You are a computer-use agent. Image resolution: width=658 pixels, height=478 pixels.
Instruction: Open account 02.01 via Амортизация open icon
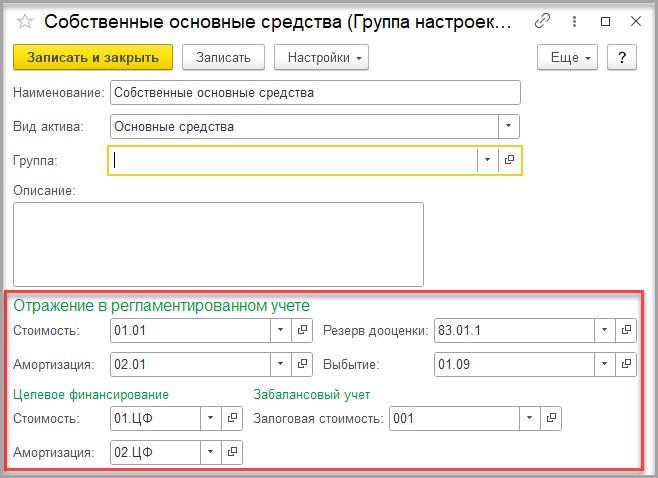pyautogui.click(x=302, y=364)
